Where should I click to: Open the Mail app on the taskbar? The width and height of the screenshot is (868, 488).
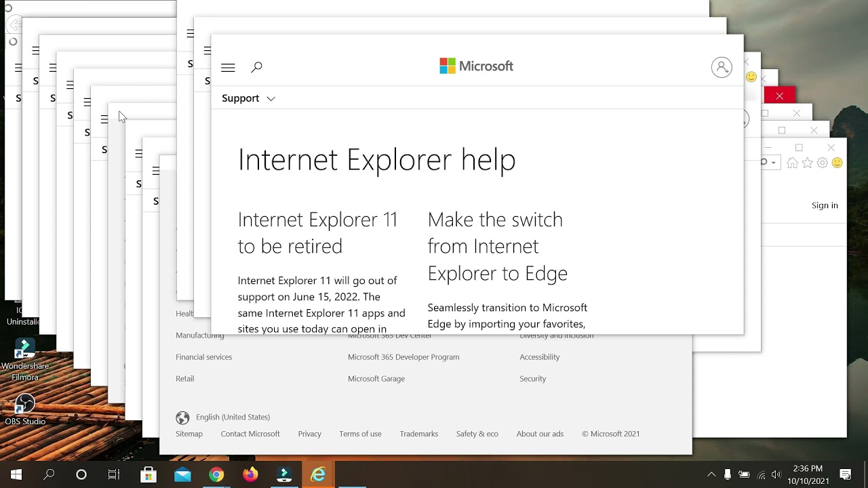182,474
